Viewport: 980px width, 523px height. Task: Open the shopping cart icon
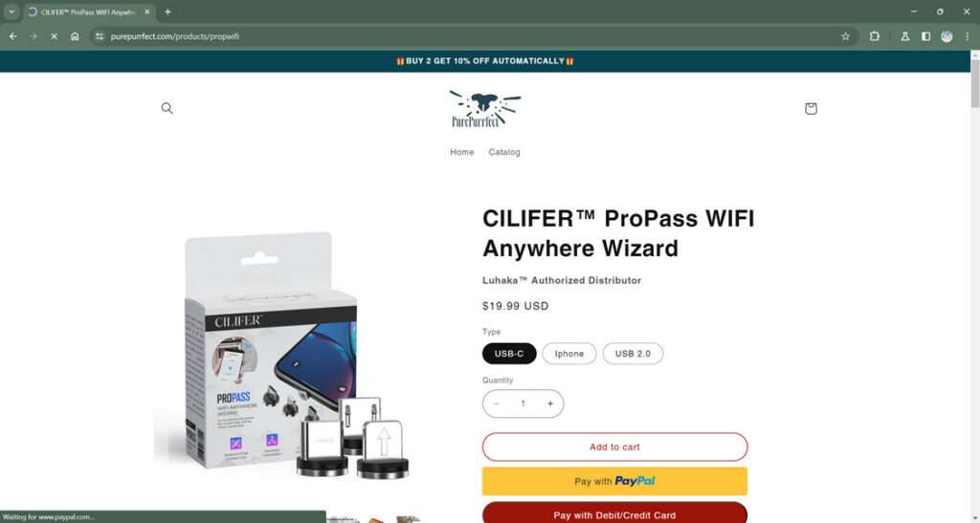click(x=811, y=109)
